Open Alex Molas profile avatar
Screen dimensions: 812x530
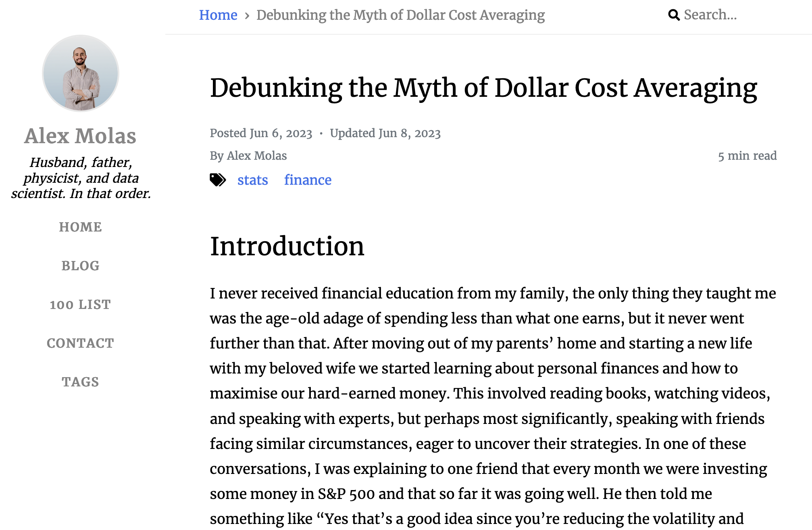81,73
